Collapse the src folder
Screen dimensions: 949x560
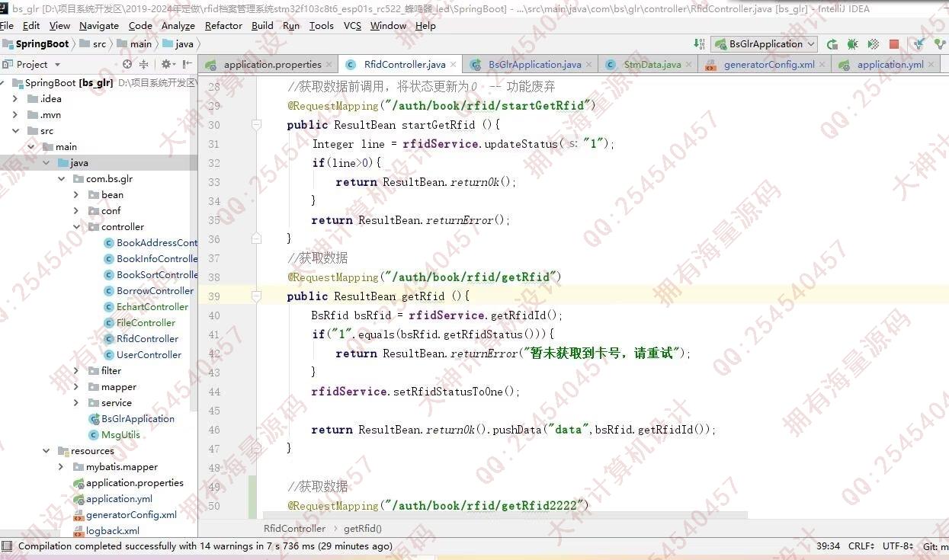[15, 131]
